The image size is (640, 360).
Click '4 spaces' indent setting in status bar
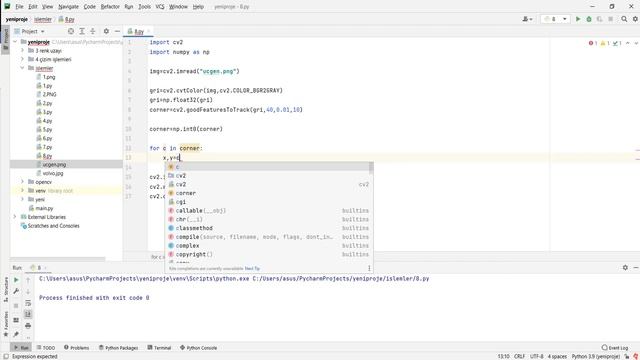click(557, 356)
